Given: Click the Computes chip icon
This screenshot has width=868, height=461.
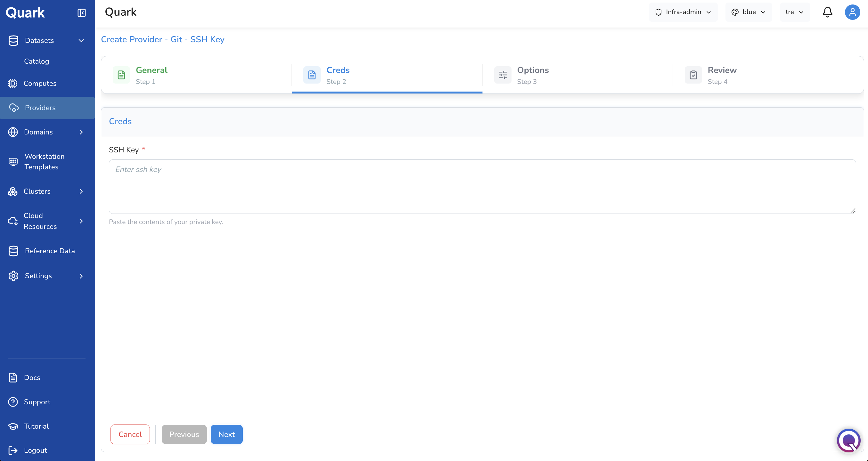Looking at the screenshot, I should click(x=13, y=83).
